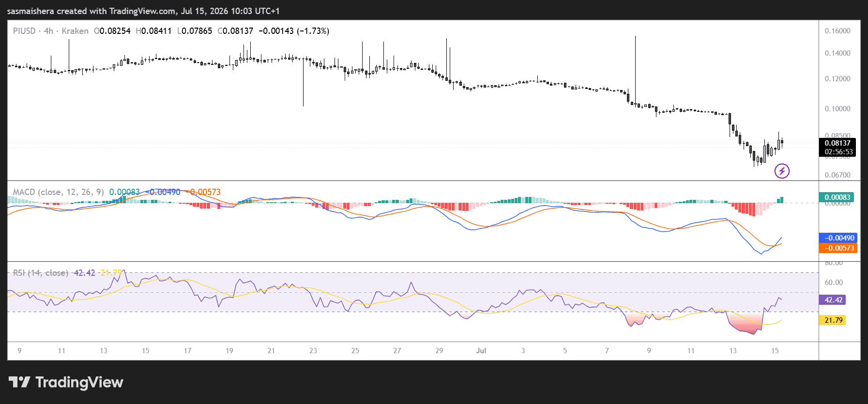The width and height of the screenshot is (868, 404).
Task: Click the sasmaishera created with TradingView.com header
Action: pyautogui.click(x=143, y=11)
